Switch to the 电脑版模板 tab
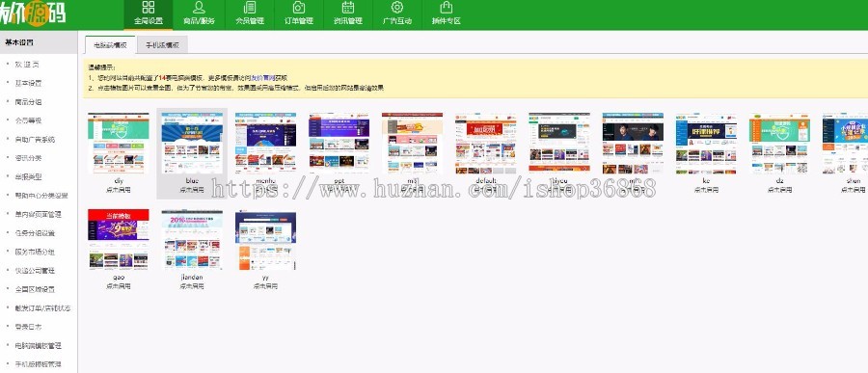The height and width of the screenshot is (373, 868). [x=111, y=45]
